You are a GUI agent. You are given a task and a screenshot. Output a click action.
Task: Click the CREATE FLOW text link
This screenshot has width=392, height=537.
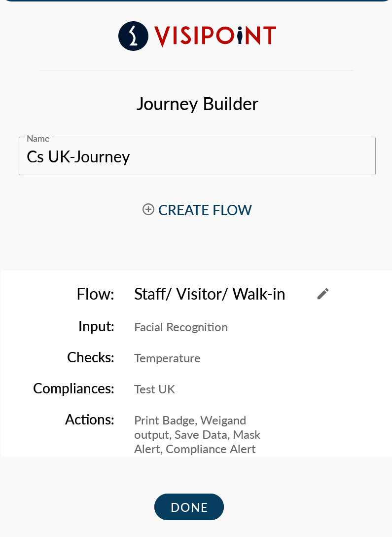(205, 210)
